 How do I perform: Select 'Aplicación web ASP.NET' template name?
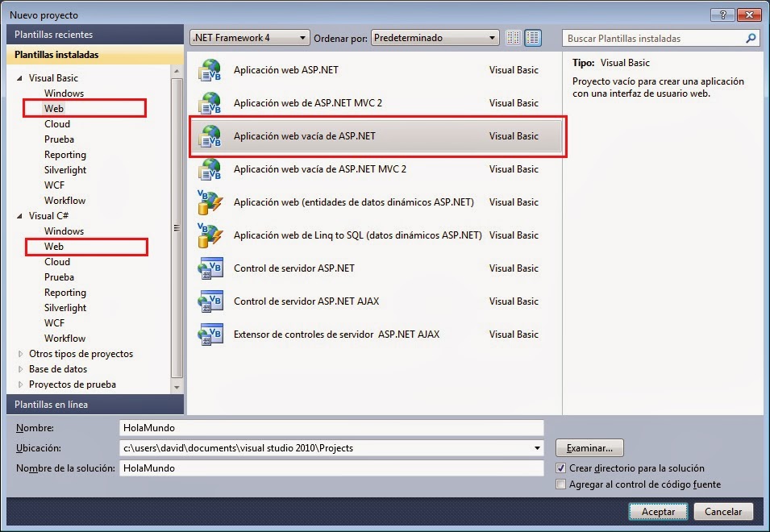click(x=285, y=69)
